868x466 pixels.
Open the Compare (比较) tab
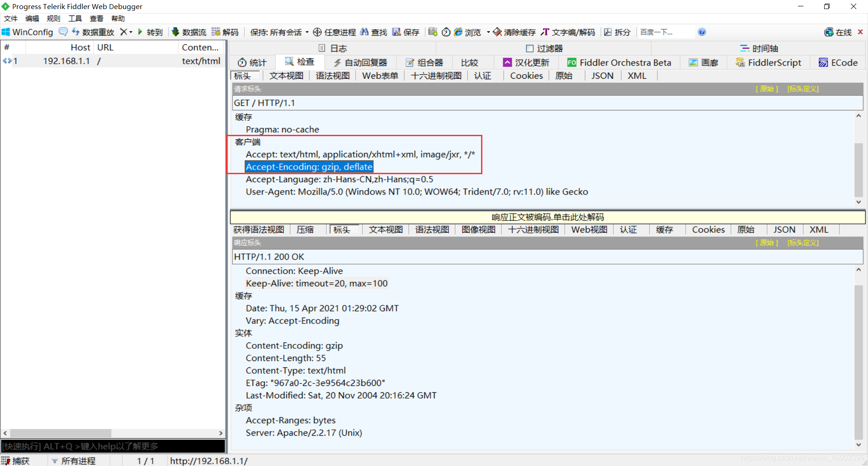click(x=470, y=62)
